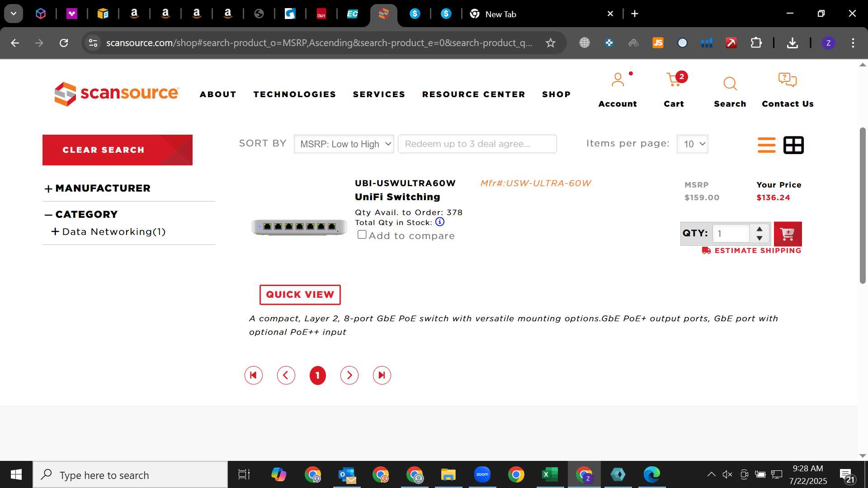This screenshot has height=488, width=868.
Task: Bookmark this page with star icon
Action: coord(550,43)
